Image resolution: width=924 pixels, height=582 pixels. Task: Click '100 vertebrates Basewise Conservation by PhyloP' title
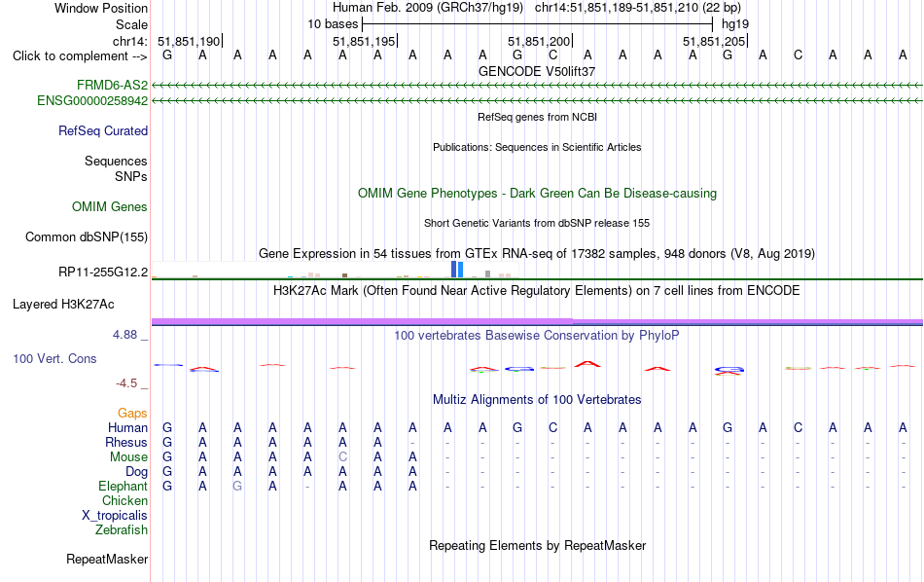[537, 336]
